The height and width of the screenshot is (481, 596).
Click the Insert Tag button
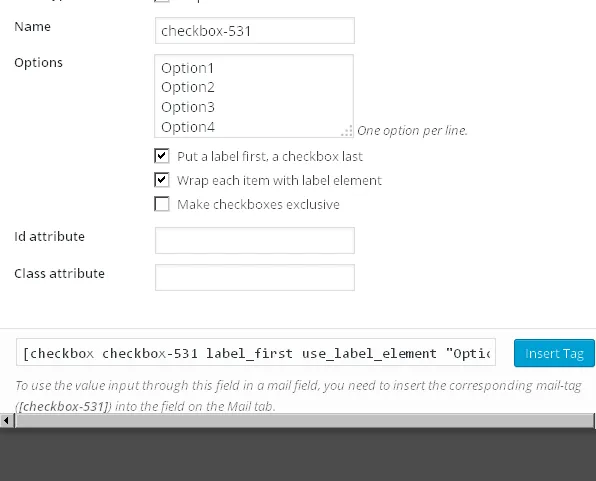coord(554,353)
